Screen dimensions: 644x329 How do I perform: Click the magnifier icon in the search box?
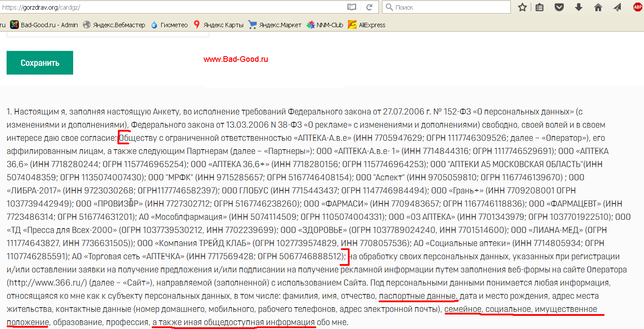(x=389, y=7)
